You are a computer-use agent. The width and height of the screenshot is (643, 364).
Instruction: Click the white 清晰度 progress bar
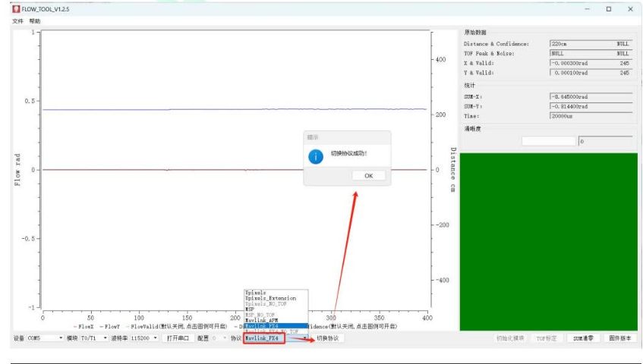549,141
